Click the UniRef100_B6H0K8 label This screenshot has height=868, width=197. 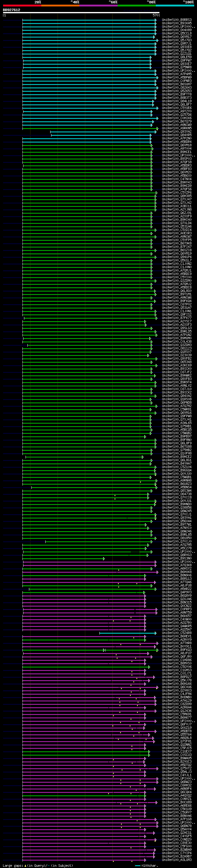(177, 572)
